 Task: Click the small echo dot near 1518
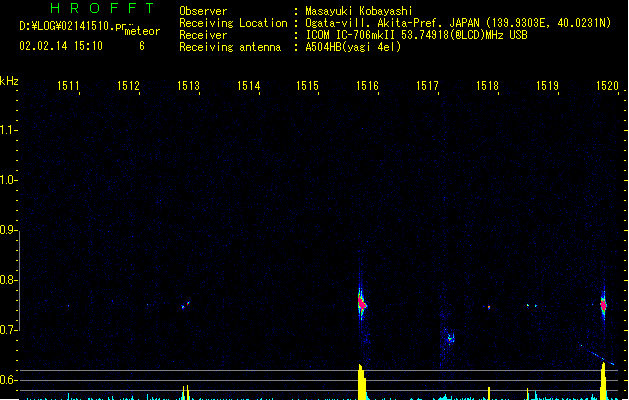coord(489,307)
